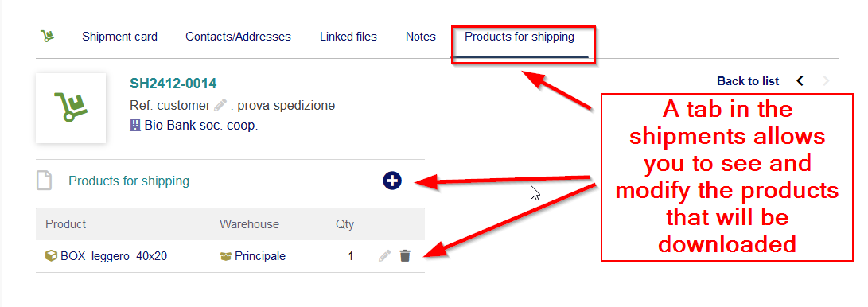Click the document icon beside Products for shipping

click(45, 181)
